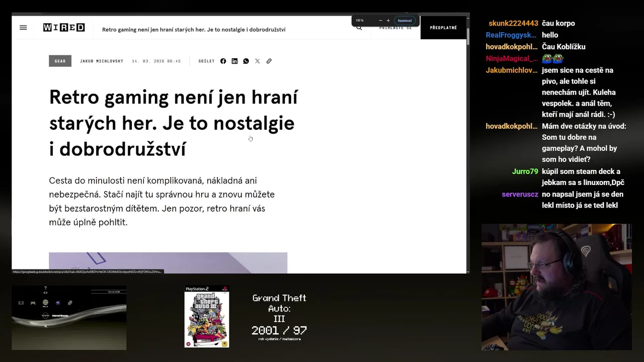Open author Jakub Michlovský's page
This screenshot has width=644, height=362.
[102, 61]
